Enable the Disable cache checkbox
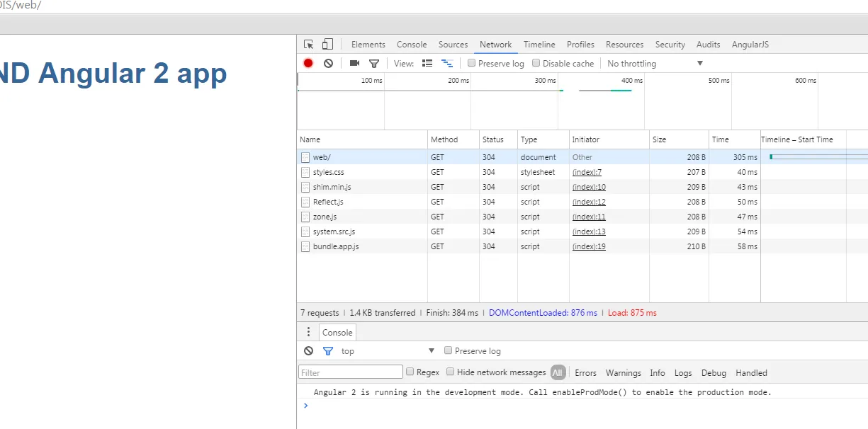The width and height of the screenshot is (868, 429). tap(536, 63)
